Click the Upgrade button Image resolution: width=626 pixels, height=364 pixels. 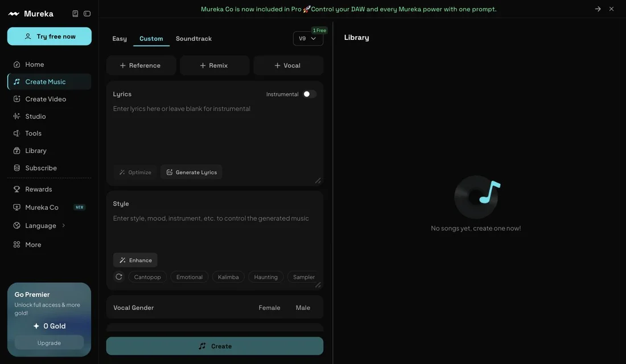(49, 343)
